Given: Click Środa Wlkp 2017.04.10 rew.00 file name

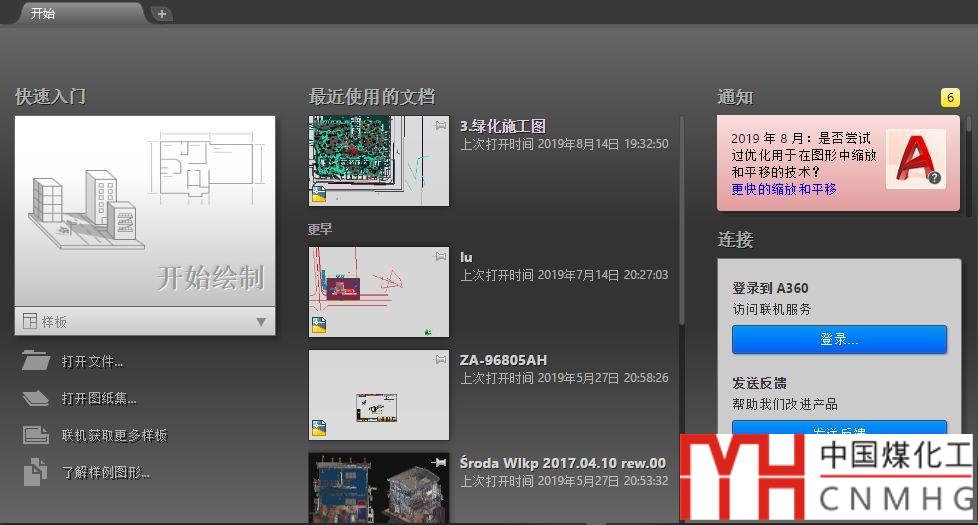Looking at the screenshot, I should pyautogui.click(x=563, y=463).
